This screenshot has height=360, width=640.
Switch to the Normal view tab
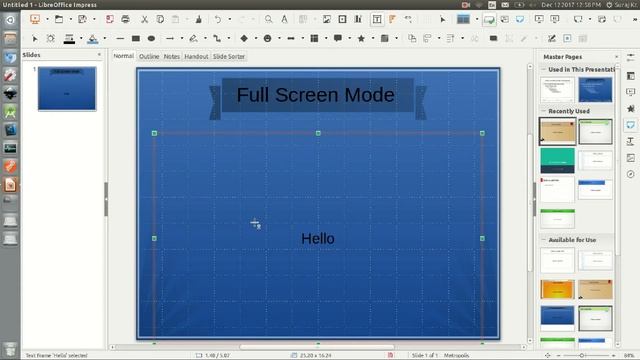(123, 56)
